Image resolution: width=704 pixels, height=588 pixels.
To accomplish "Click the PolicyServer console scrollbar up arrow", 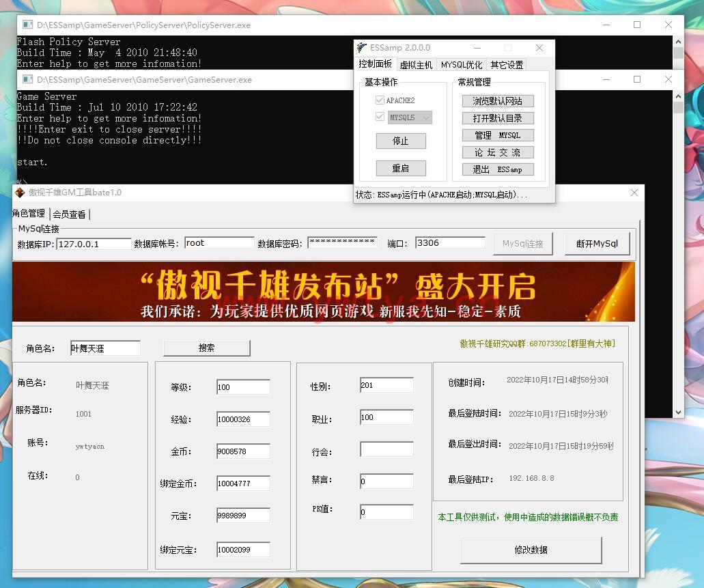I will [x=679, y=42].
